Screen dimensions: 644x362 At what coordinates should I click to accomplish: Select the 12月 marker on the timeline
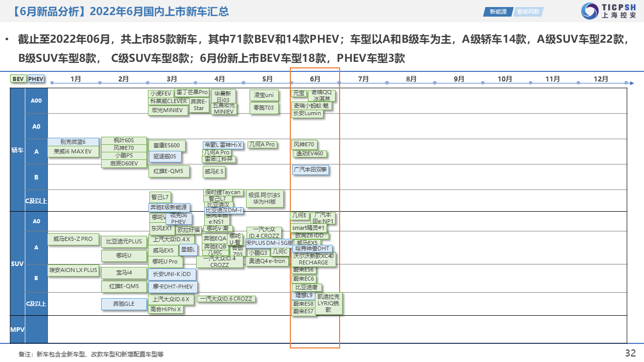tap(601, 79)
